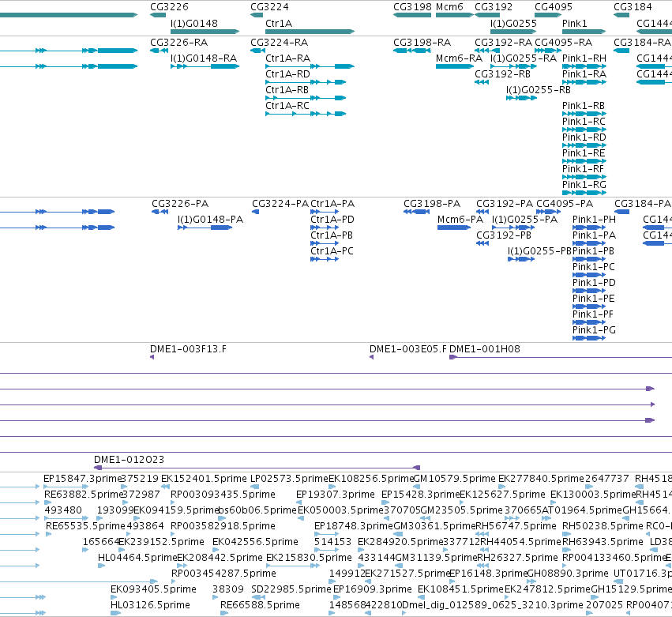The width and height of the screenshot is (672, 617).
Task: Select EST EK042556.5prime
Action: pyautogui.click(x=255, y=542)
